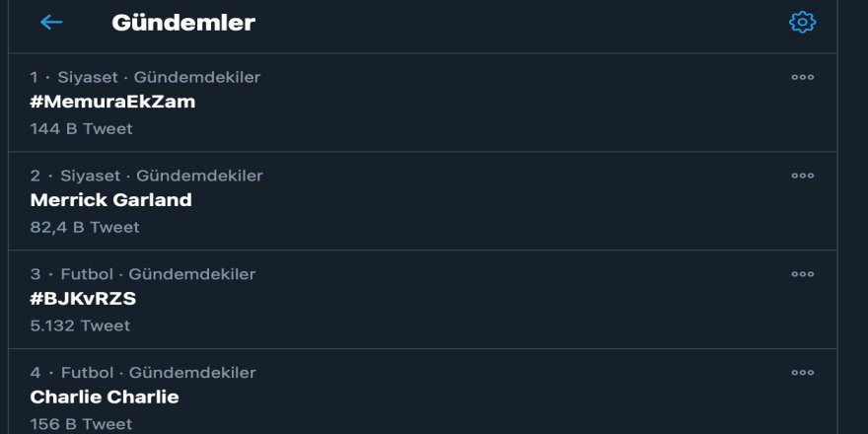Open more options for #MemuraEkZam trend

coord(802,77)
